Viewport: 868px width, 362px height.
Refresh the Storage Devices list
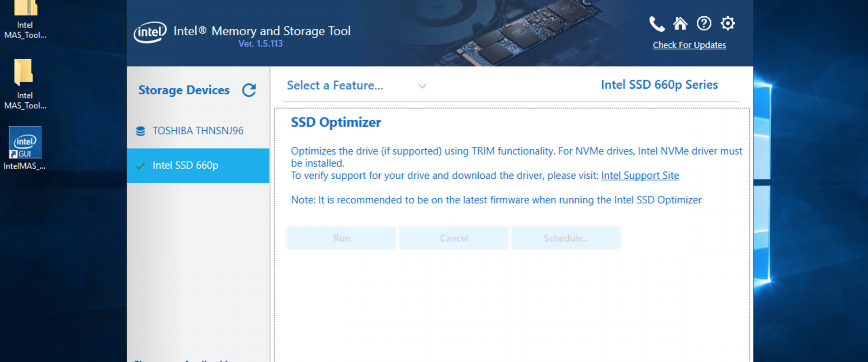tap(249, 90)
